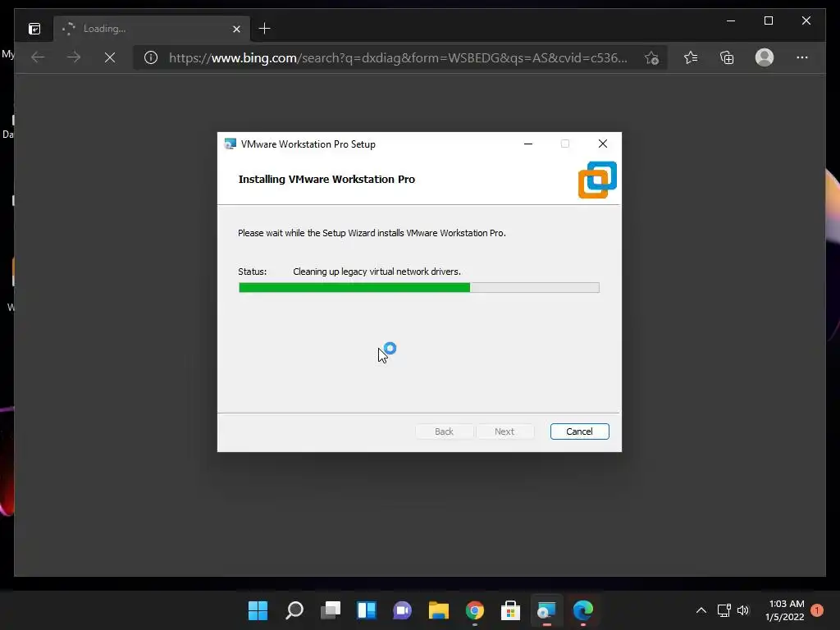The width and height of the screenshot is (840, 630).
Task: Go back in Edge browser
Action: point(38,57)
